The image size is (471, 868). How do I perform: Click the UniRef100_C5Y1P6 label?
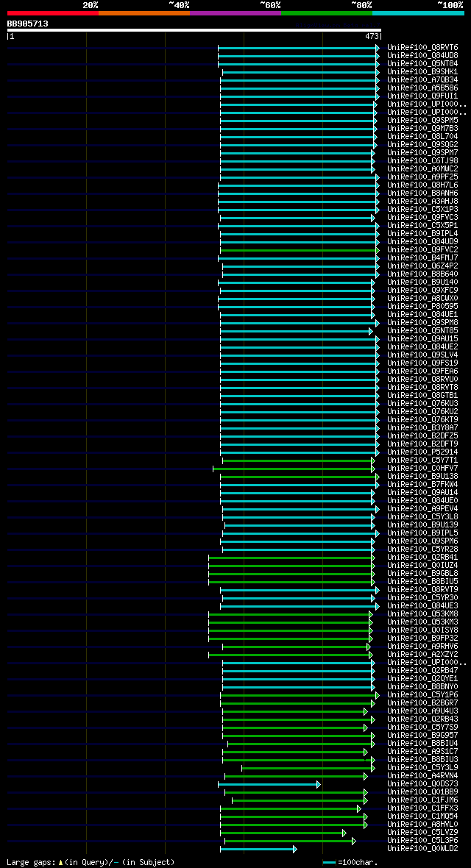pyautogui.click(x=422, y=694)
